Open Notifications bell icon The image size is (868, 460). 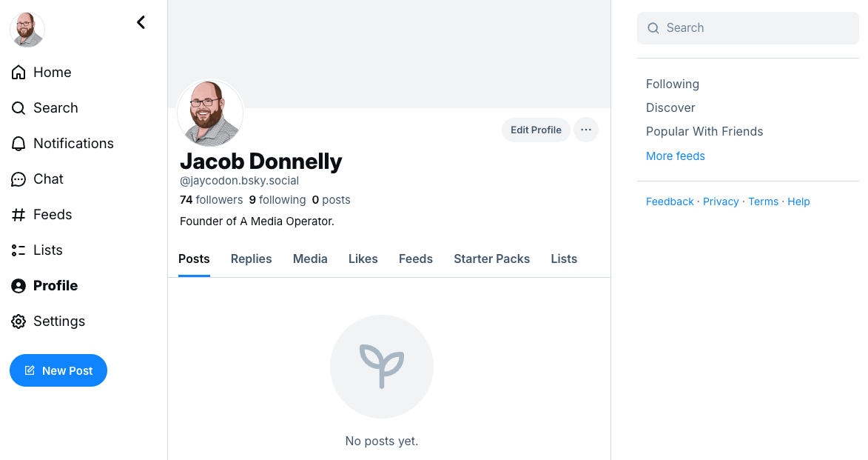coord(18,144)
